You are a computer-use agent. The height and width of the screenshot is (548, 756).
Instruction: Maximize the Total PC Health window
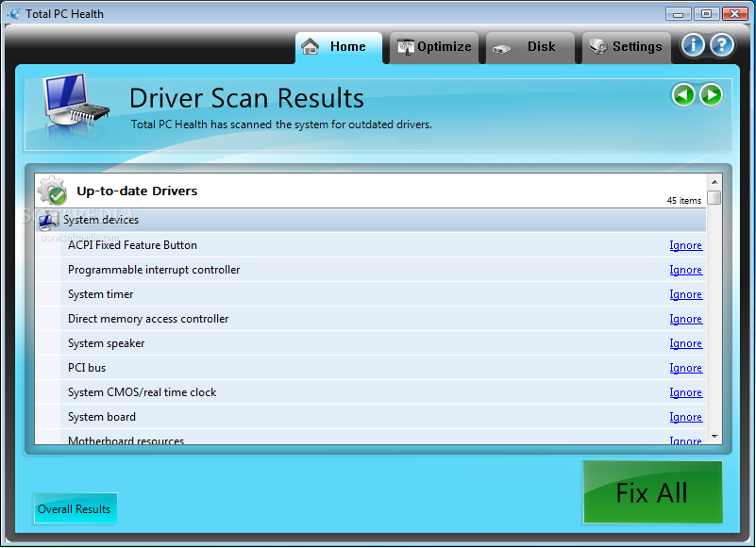pyautogui.click(x=706, y=14)
